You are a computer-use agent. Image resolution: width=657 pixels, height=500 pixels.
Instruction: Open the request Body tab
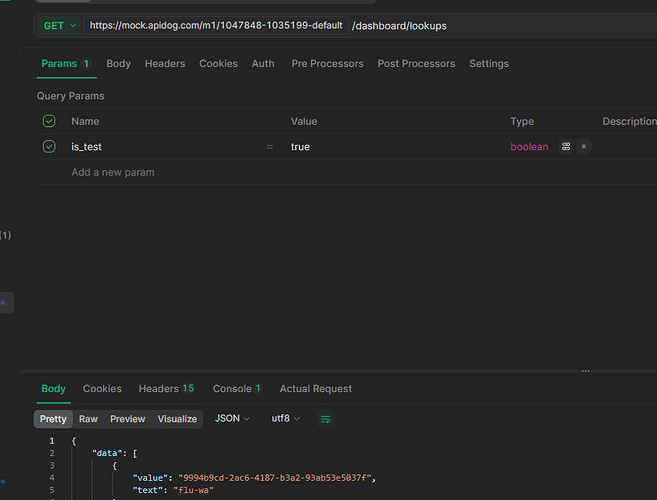119,64
